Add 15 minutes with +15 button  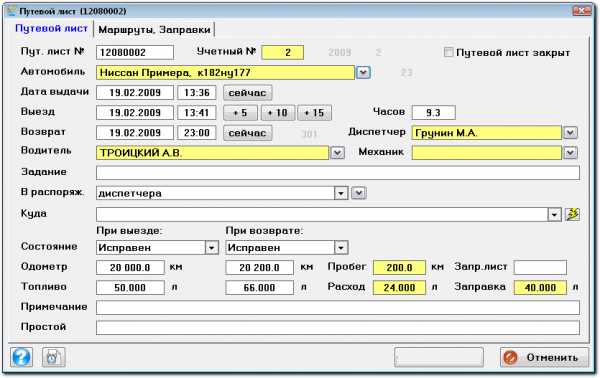[x=314, y=112]
